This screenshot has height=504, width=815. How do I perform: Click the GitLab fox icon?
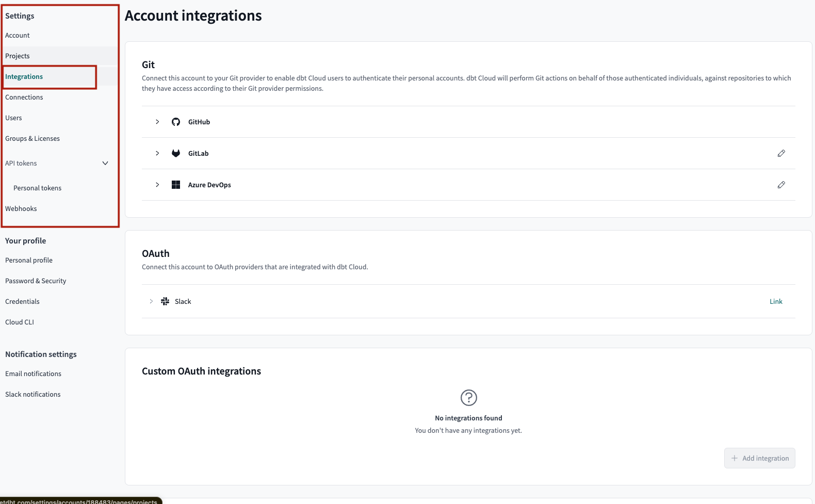pyautogui.click(x=176, y=154)
